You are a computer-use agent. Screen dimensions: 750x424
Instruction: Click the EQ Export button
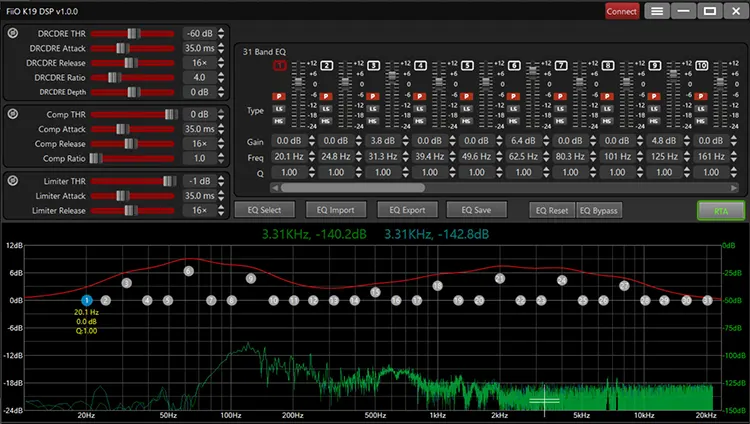click(x=407, y=210)
